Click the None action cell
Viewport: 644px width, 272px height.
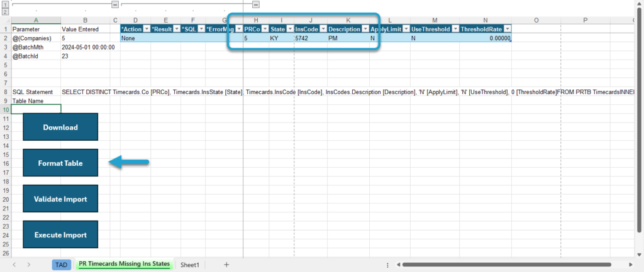136,38
